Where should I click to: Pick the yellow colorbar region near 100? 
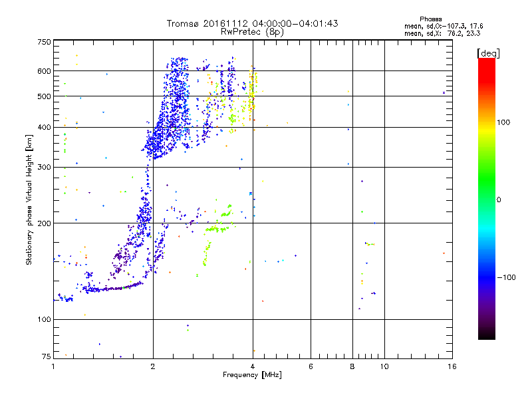point(487,123)
